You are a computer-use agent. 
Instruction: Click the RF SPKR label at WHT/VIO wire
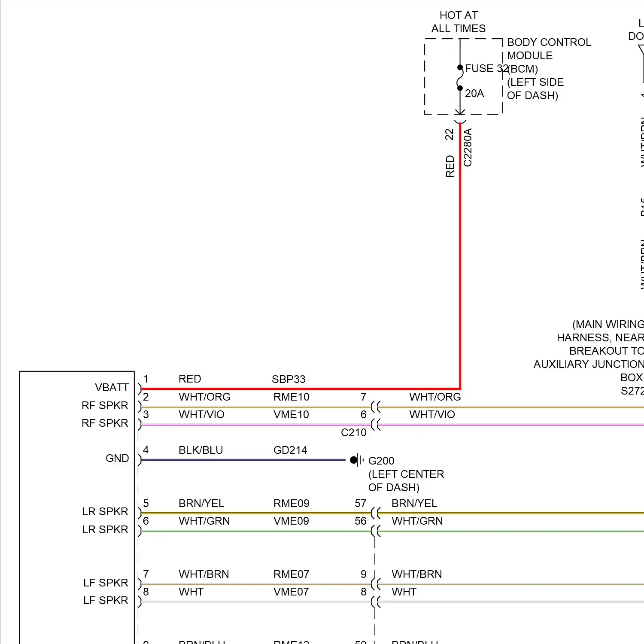pos(105,423)
